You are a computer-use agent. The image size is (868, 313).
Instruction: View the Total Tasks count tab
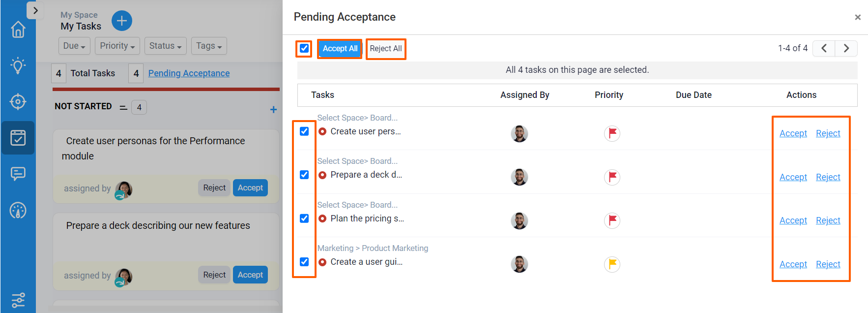[92, 73]
